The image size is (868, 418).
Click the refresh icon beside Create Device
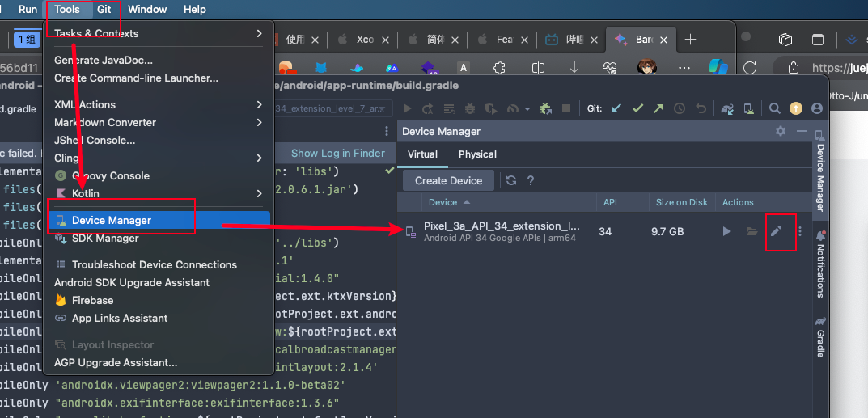510,180
